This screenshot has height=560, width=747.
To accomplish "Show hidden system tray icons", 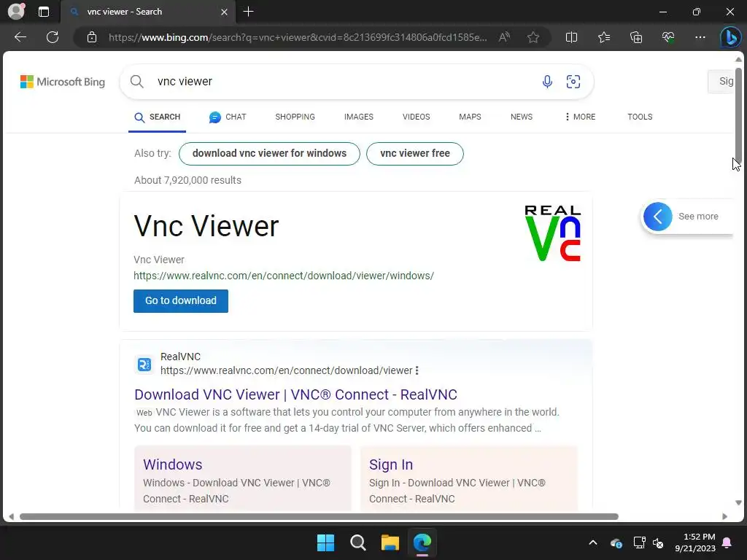I will (x=592, y=542).
